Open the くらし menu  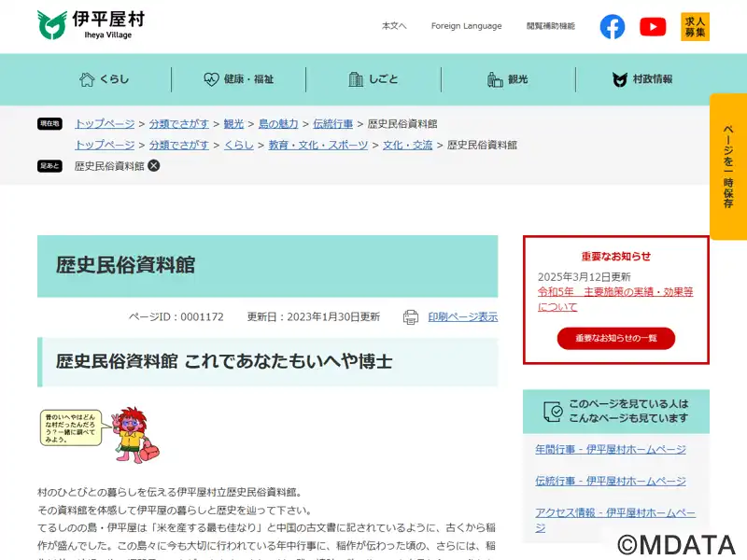pyautogui.click(x=104, y=79)
